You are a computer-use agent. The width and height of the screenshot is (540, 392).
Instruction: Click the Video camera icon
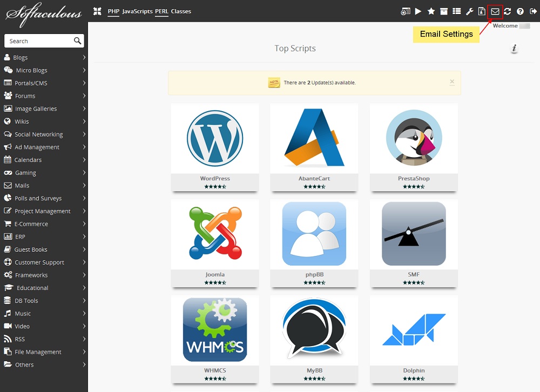click(x=8, y=326)
